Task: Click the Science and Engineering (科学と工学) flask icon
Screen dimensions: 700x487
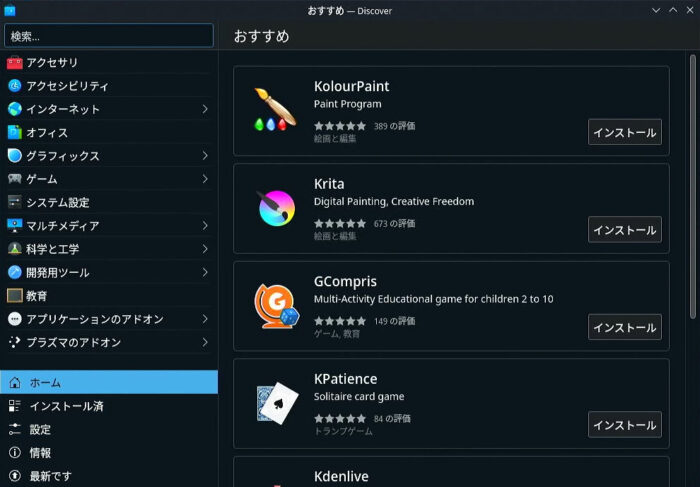Action: pyautogui.click(x=14, y=249)
